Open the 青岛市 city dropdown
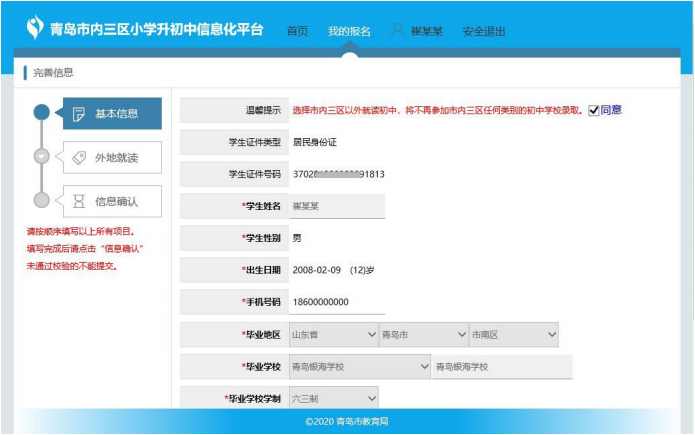Viewport: 695px width, 435px height. (x=423, y=334)
